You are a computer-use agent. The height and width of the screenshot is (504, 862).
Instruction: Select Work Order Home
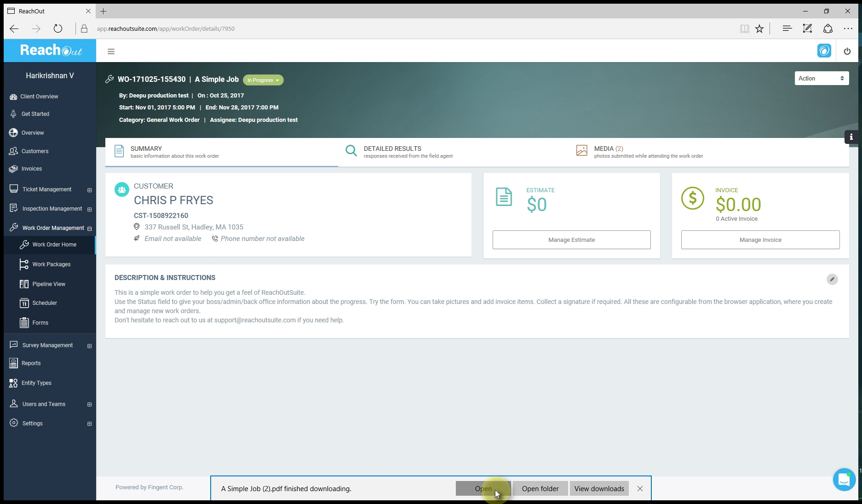click(50, 245)
